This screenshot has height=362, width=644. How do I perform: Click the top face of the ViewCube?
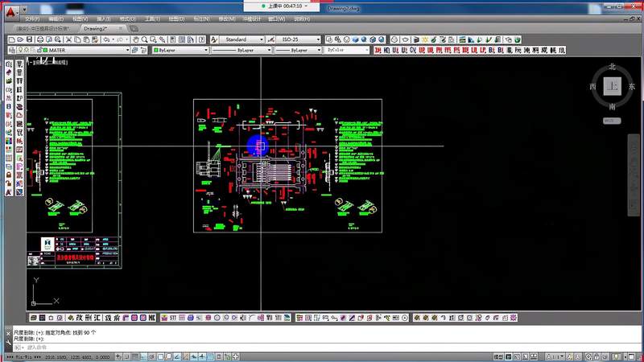point(612,86)
